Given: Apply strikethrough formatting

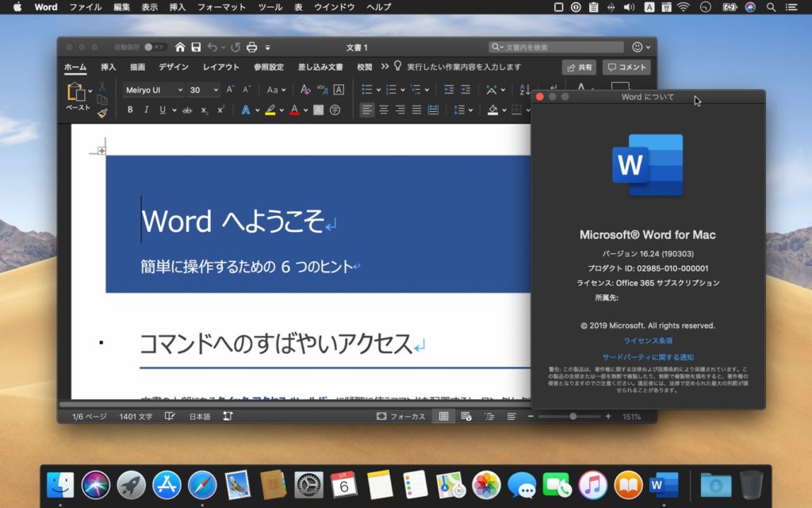Looking at the screenshot, I should 187,110.
